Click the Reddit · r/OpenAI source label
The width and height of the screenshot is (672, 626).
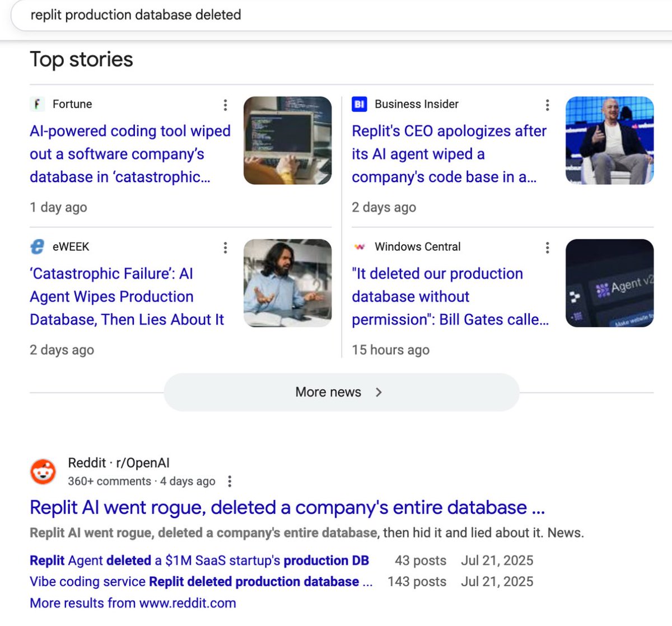(x=119, y=463)
